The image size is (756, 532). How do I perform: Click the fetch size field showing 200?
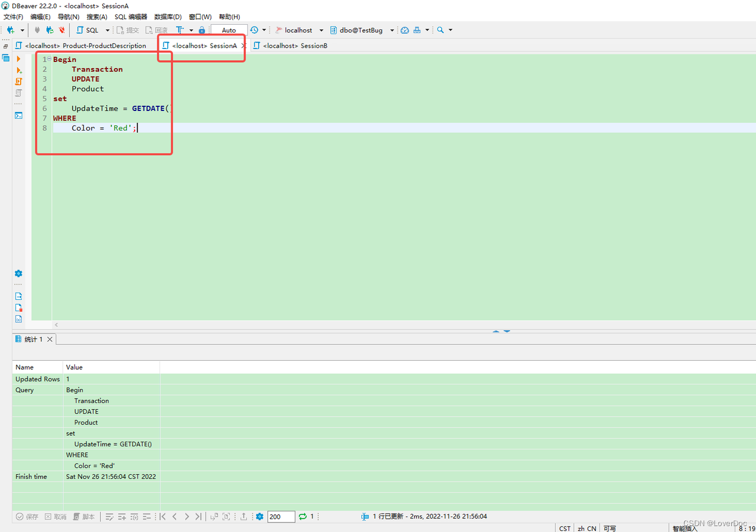[x=281, y=517]
